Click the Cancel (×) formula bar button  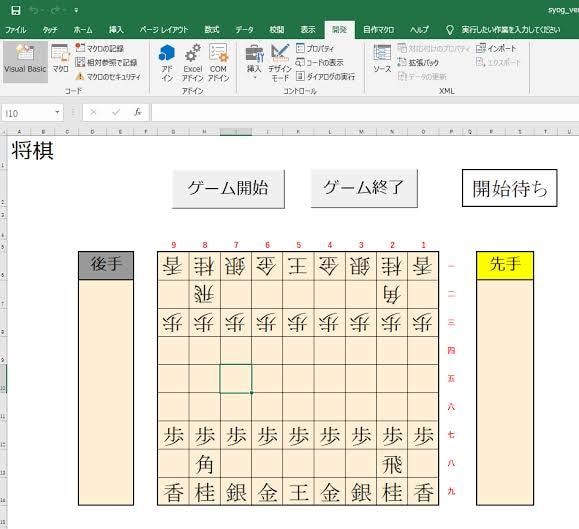[93, 112]
